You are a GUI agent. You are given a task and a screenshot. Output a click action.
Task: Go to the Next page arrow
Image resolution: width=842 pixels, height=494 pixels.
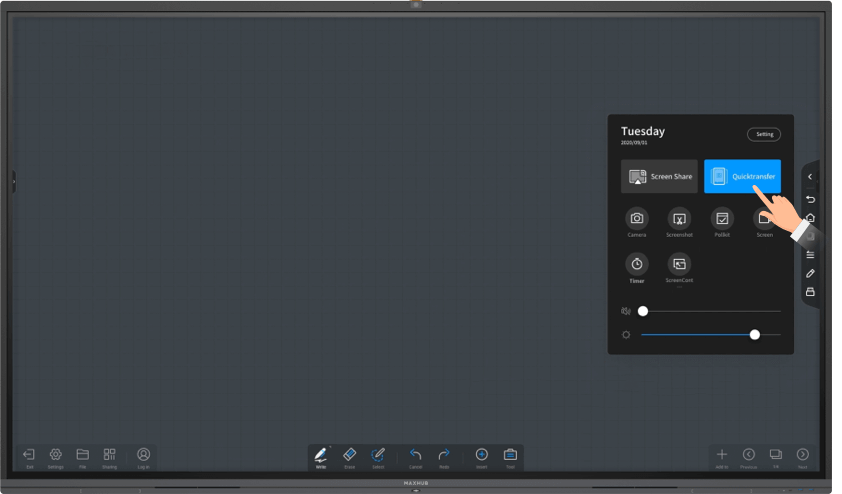(802, 455)
